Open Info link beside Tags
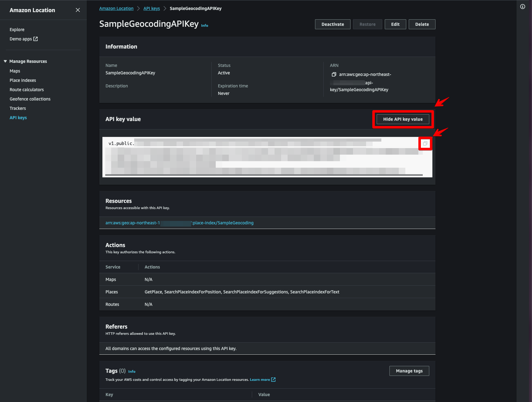This screenshot has height=402, width=532. click(x=132, y=372)
